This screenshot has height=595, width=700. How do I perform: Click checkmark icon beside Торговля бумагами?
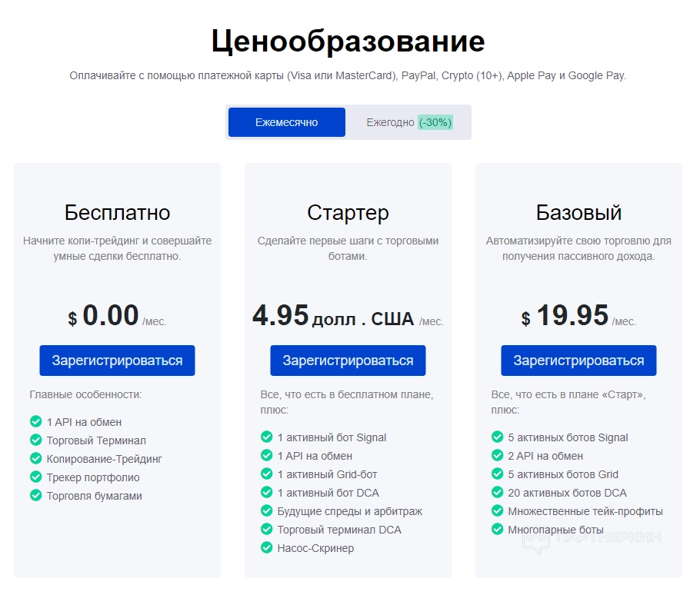pos(35,495)
